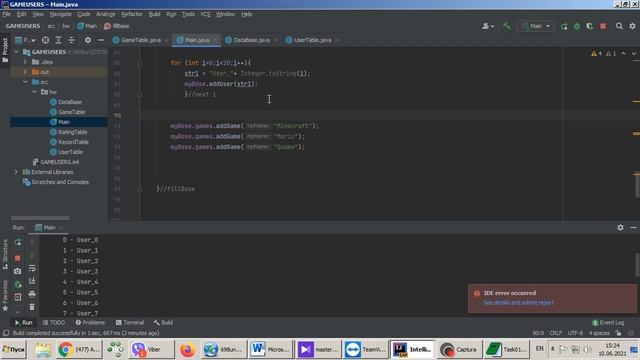Click the Rerun icon in top toolbar
The width and height of the screenshot is (640, 360).
click(x=564, y=26)
